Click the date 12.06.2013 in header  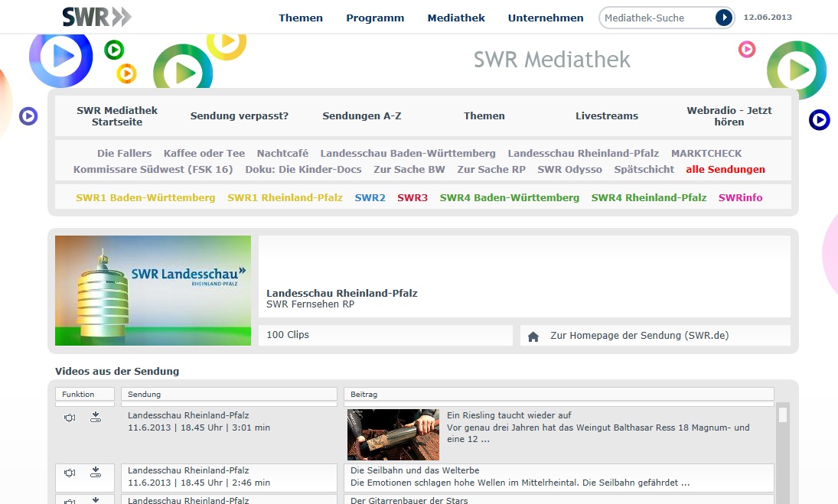tap(768, 17)
